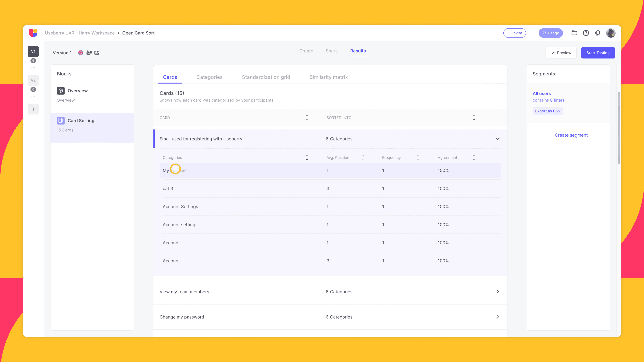Select the UK flag language icon
This screenshot has width=644, height=362.
(80, 53)
